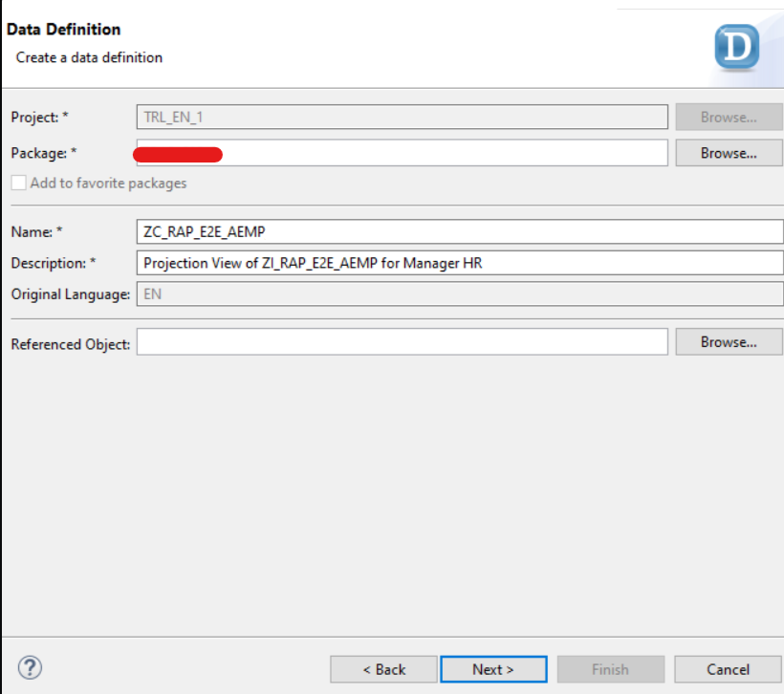Click the Referenced Object label
The height and width of the screenshot is (694, 784).
tap(70, 344)
